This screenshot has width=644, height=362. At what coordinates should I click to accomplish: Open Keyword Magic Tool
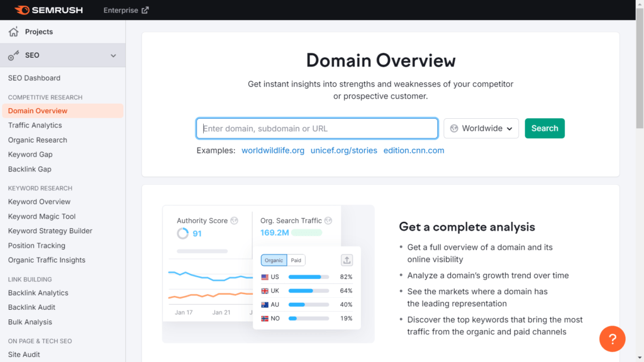42,216
